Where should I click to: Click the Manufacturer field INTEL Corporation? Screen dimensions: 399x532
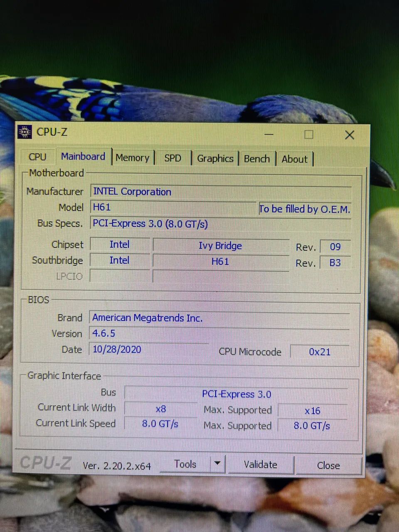click(221, 192)
